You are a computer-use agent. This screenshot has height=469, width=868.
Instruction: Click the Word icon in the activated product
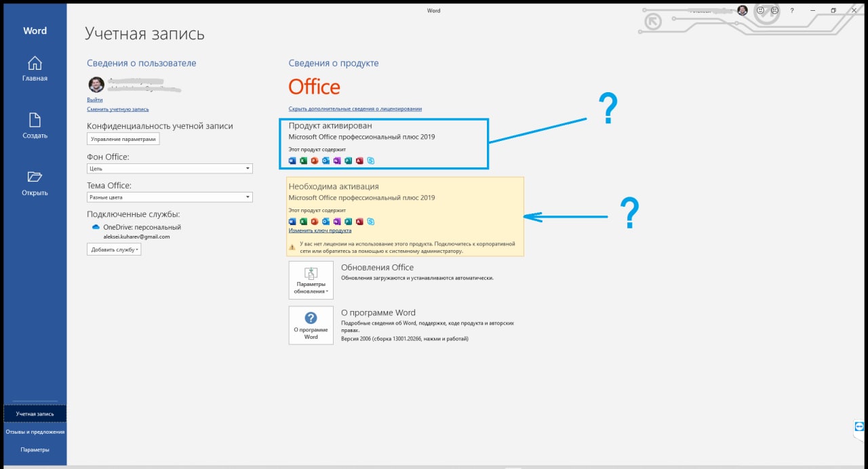(293, 161)
